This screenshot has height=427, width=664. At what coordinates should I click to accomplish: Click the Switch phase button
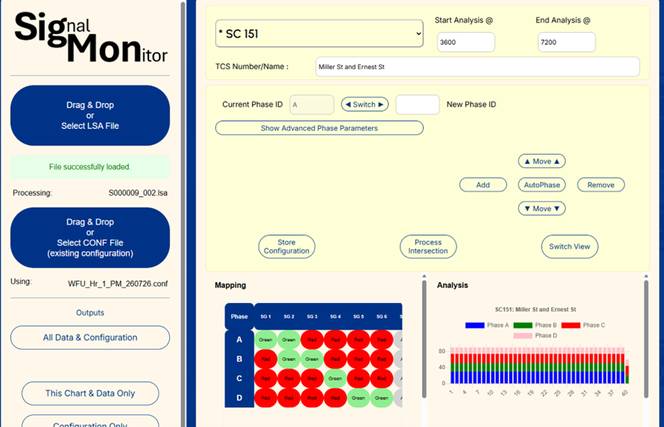pos(365,105)
